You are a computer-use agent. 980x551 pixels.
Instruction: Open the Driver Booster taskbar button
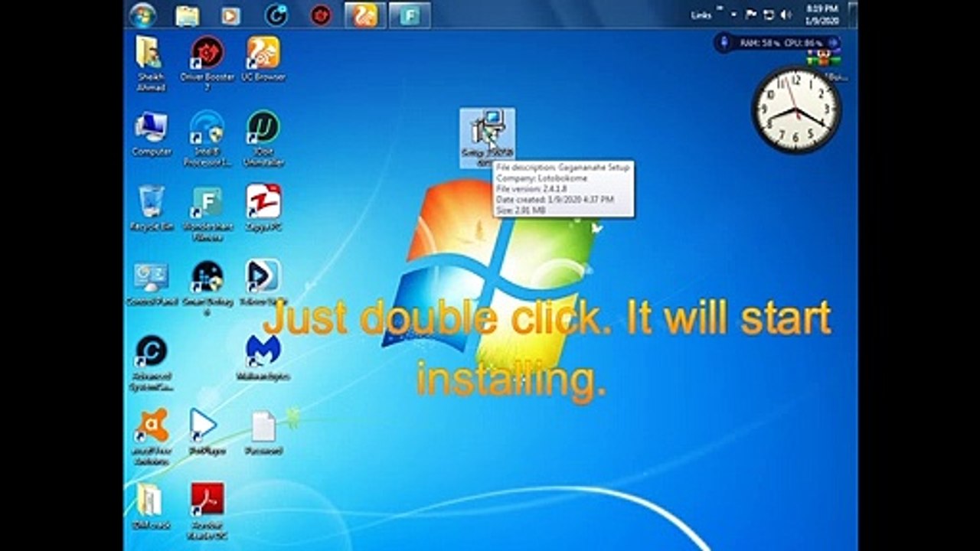[x=321, y=15]
